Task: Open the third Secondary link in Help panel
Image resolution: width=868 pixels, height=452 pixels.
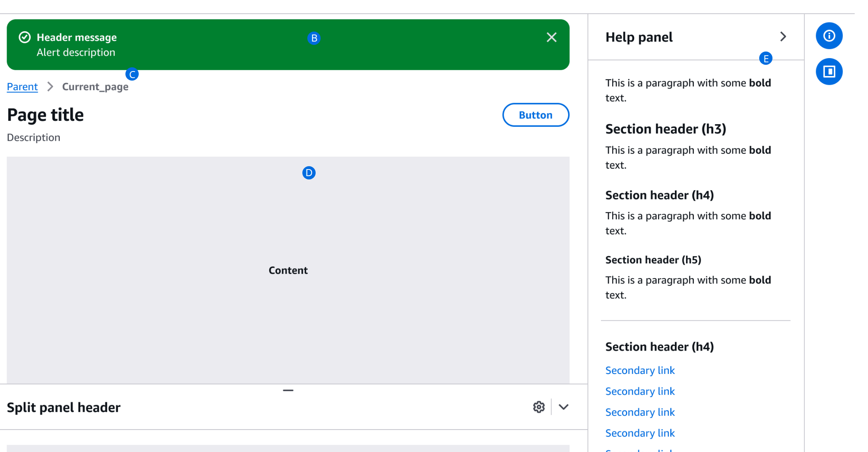Action: coord(640,412)
